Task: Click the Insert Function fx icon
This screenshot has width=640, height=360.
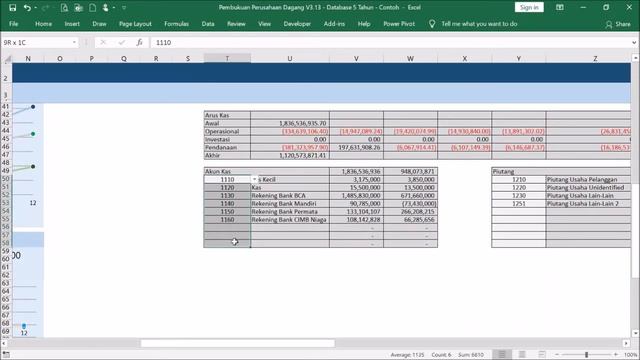Action: 140,42
